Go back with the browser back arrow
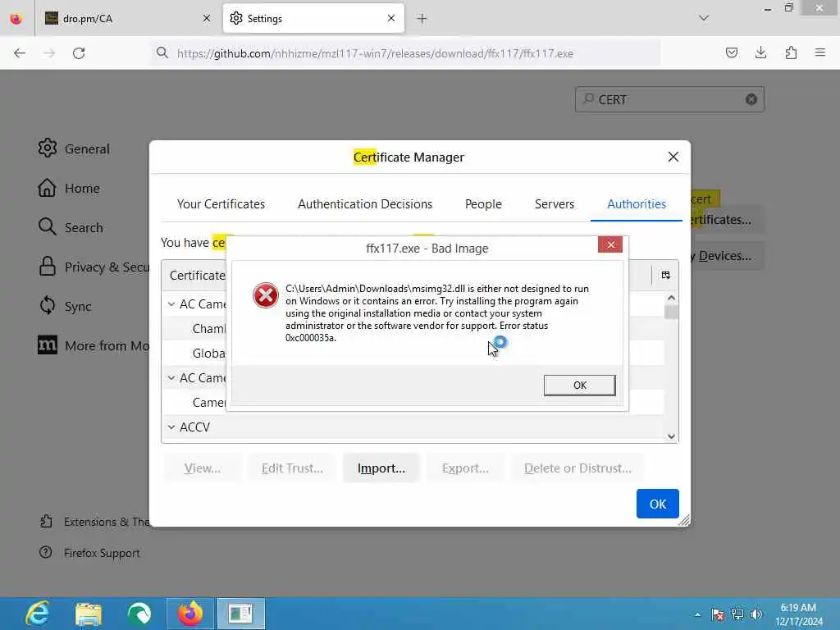The height and width of the screenshot is (630, 840). pos(20,53)
